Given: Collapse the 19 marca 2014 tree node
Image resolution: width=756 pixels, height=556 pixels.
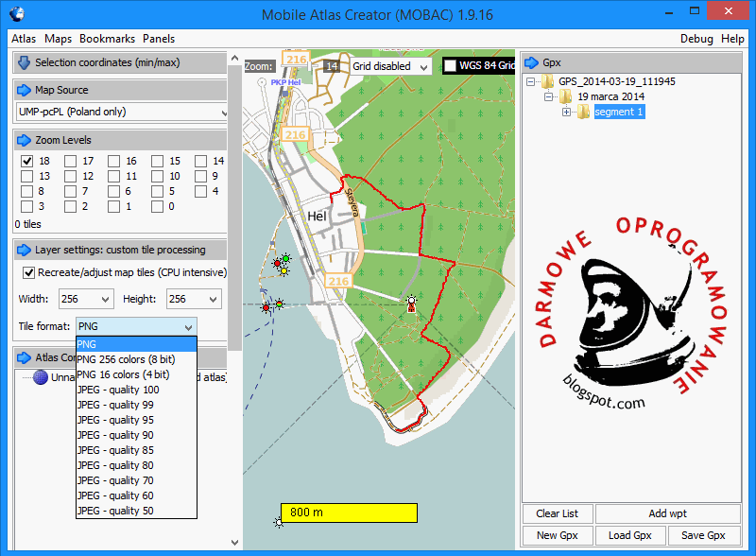Looking at the screenshot, I should 548,96.
